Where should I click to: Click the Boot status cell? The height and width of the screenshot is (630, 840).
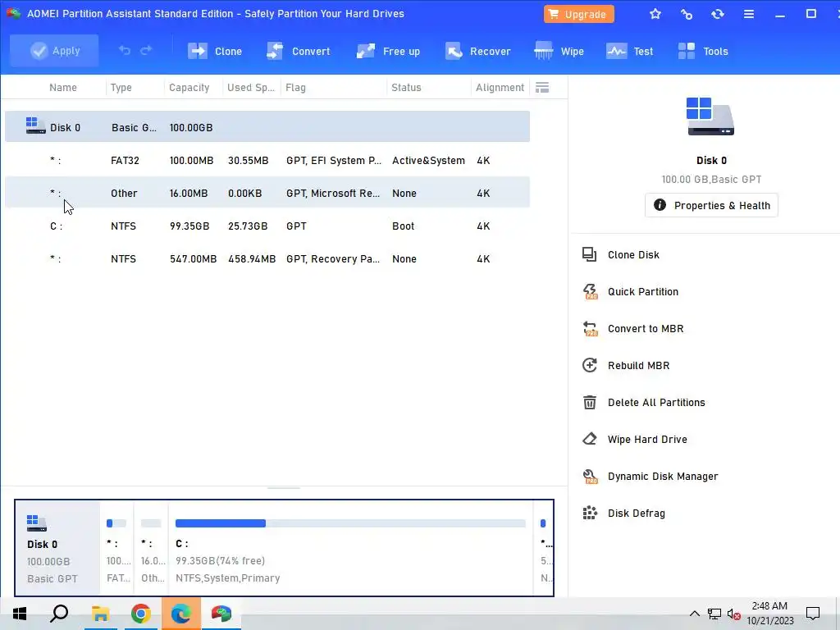[403, 226]
